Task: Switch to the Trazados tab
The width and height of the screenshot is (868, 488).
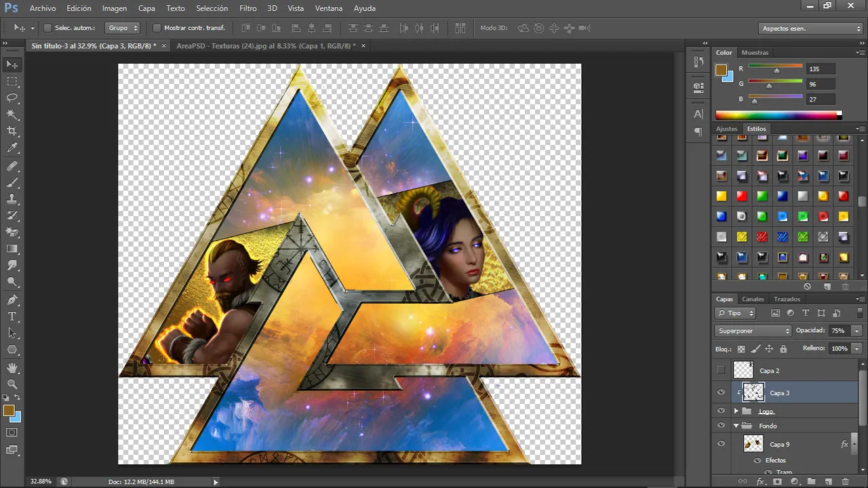Action: click(x=787, y=299)
